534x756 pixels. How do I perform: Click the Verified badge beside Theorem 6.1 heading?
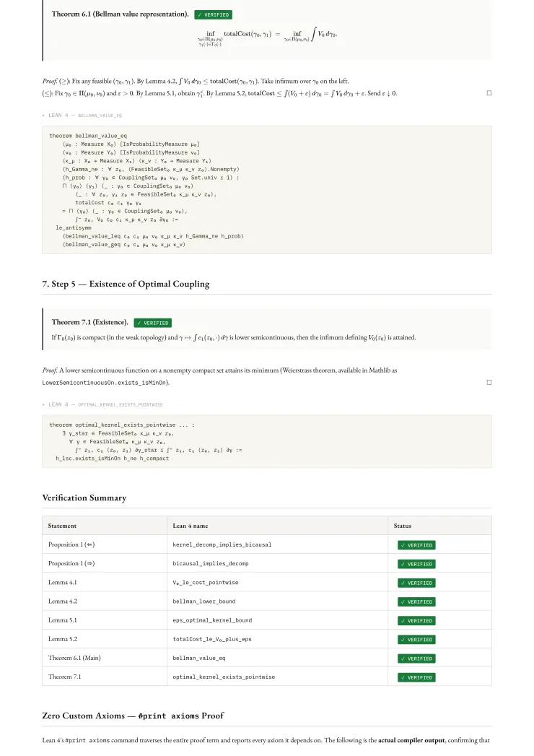pyautogui.click(x=214, y=14)
